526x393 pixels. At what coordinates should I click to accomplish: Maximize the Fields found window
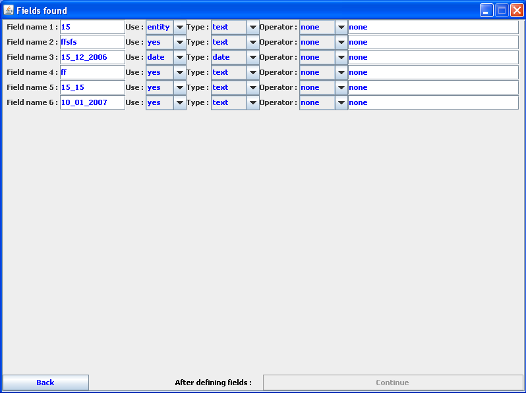click(502, 10)
